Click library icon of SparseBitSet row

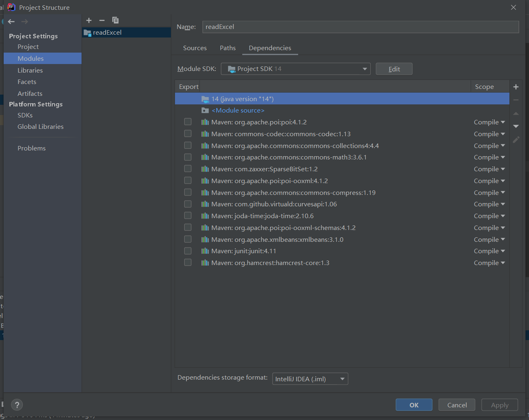[205, 169]
